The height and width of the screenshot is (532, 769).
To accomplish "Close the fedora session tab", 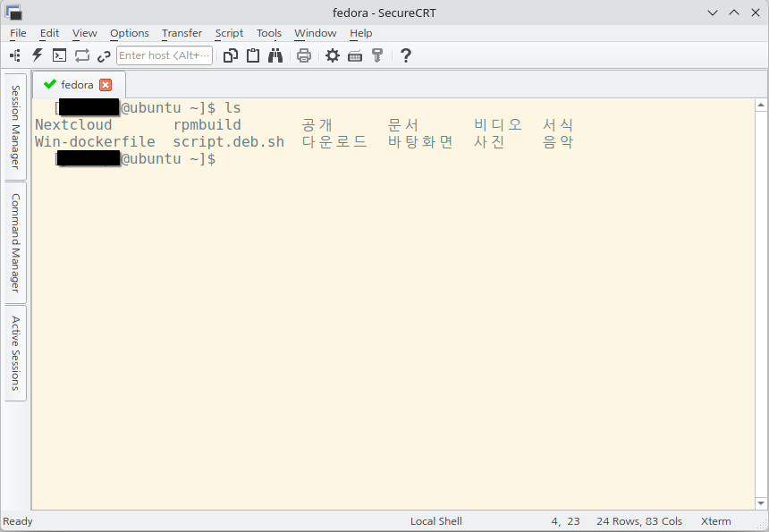I will (106, 85).
